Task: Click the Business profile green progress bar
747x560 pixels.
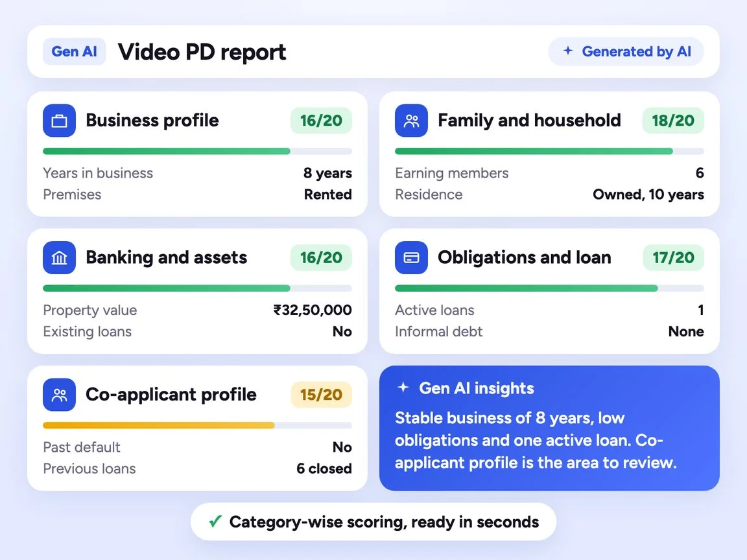Action: (197, 151)
